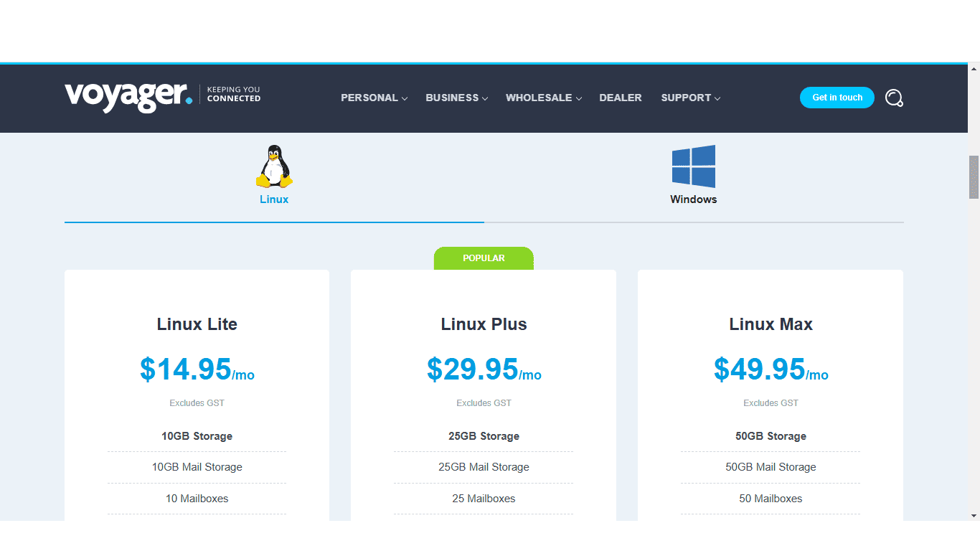Expand the Support menu chevron
This screenshot has width=980, height=551.
[x=717, y=98]
